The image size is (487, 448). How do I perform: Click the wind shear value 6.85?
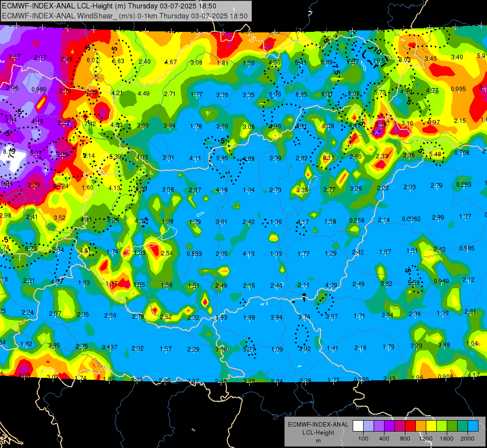pos(301,94)
